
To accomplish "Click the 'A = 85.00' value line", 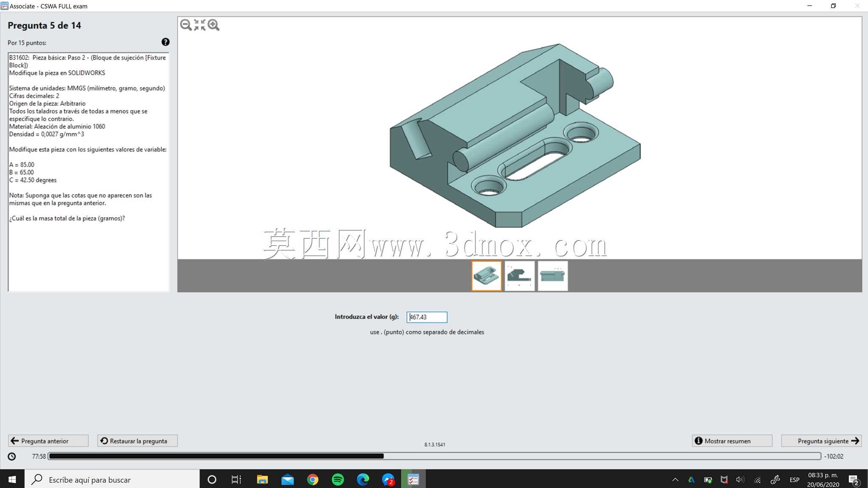I will (x=22, y=165).
